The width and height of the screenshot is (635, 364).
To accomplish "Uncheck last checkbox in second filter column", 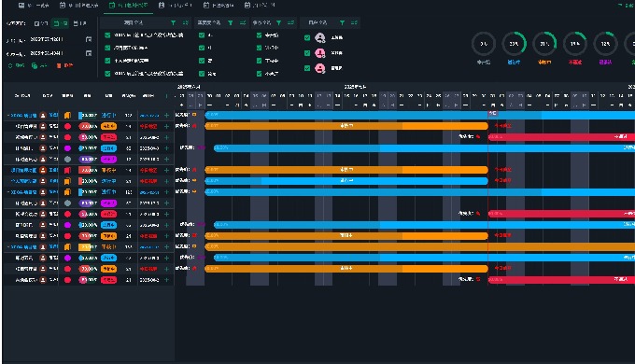I will pyautogui.click(x=202, y=74).
